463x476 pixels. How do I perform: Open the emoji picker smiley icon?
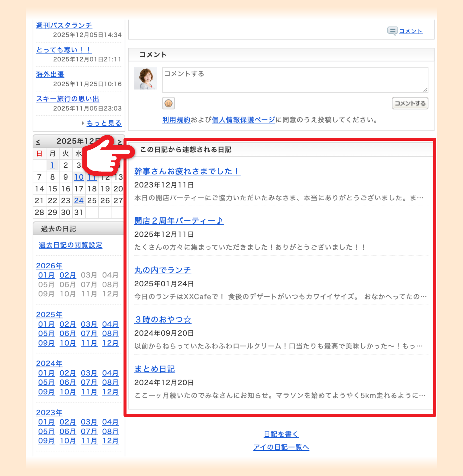[168, 103]
